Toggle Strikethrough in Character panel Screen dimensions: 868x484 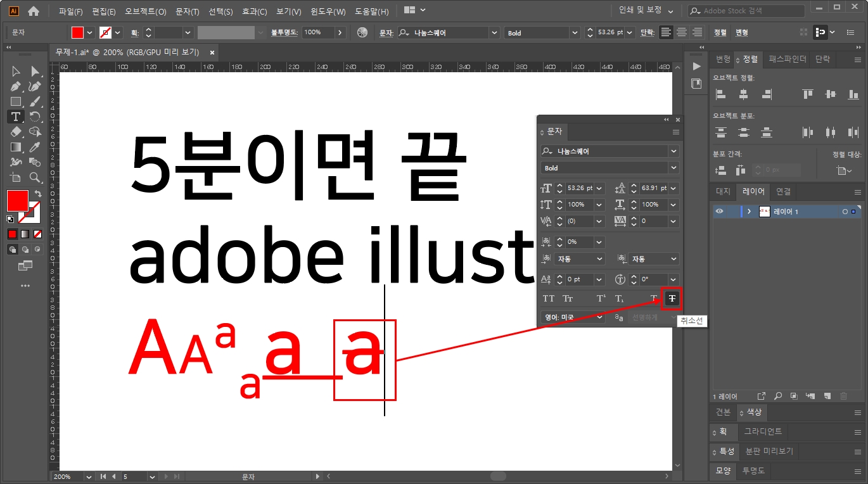[672, 298]
